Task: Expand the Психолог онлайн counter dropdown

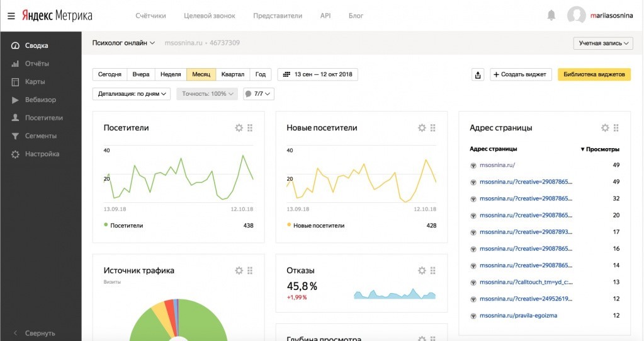Action: pos(123,43)
